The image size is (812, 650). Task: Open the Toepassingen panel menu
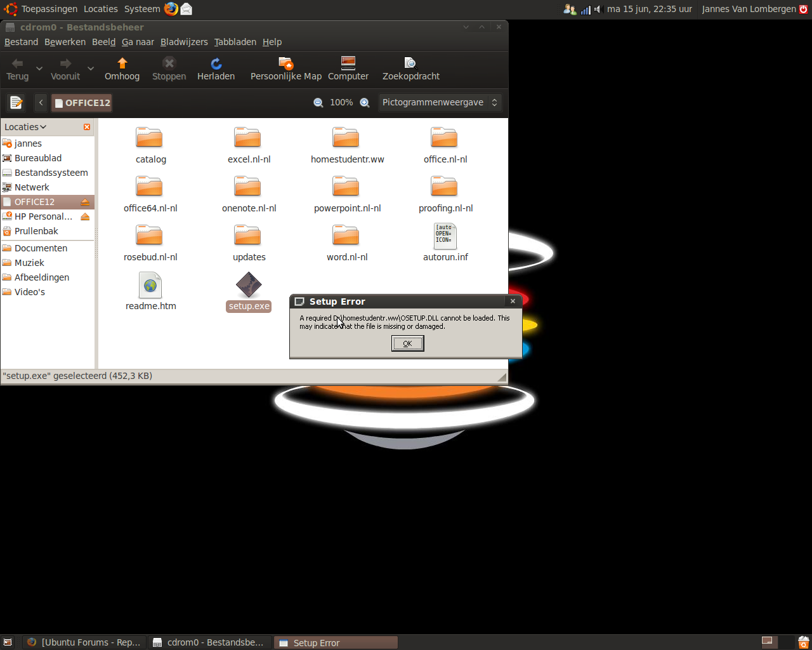click(49, 9)
